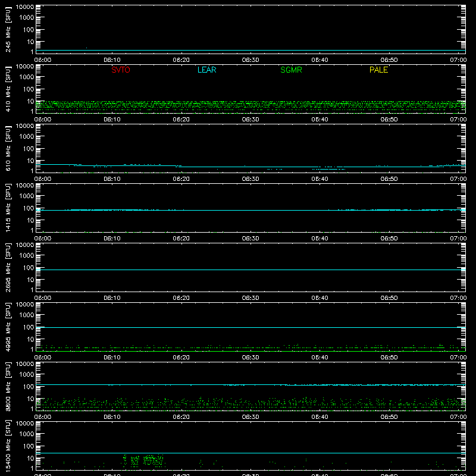476x476 pixels.
Task: Click the green burst cluster in 15400 MHz panel
Action: [x=143, y=460]
